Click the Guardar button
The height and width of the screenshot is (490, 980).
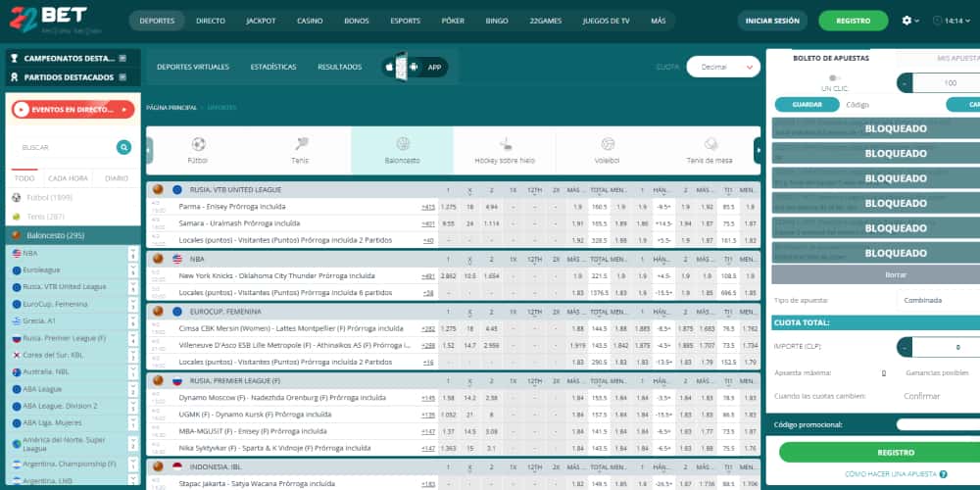tap(807, 105)
